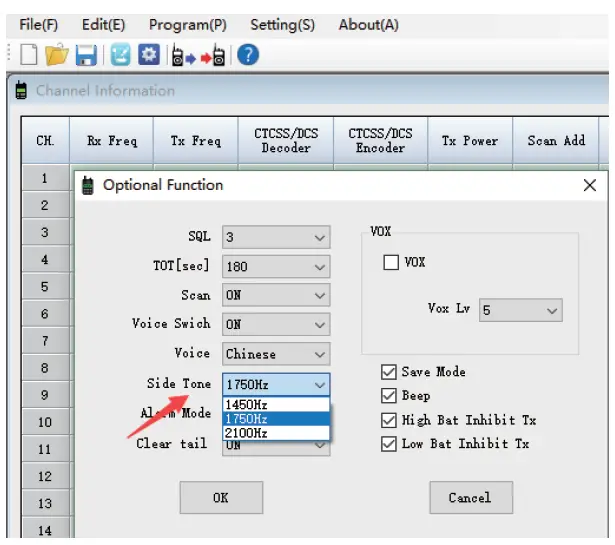Select channel row 4 header

(x=45, y=259)
